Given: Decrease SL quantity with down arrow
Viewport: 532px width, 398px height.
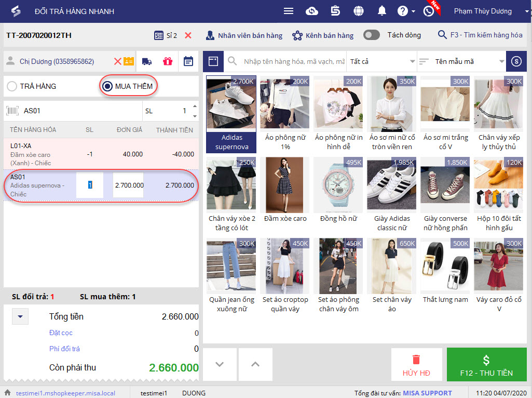Looking at the screenshot, I should pyautogui.click(x=195, y=116).
